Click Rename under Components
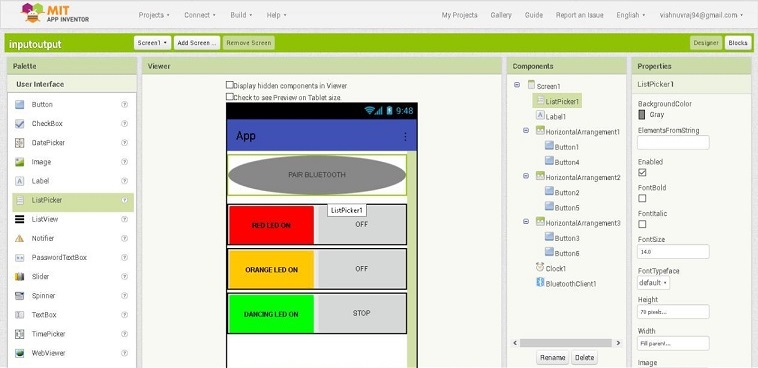This screenshot has width=758, height=368. (x=553, y=358)
